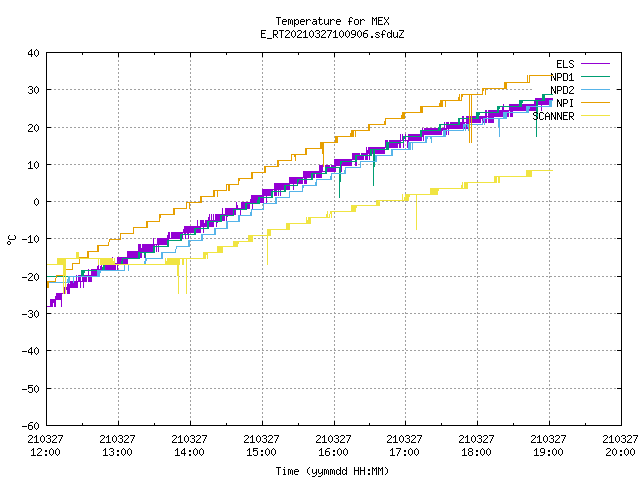This screenshot has width=640, height=480.
Task: Pick the blue NPD2 legend line sample
Action: point(596,90)
